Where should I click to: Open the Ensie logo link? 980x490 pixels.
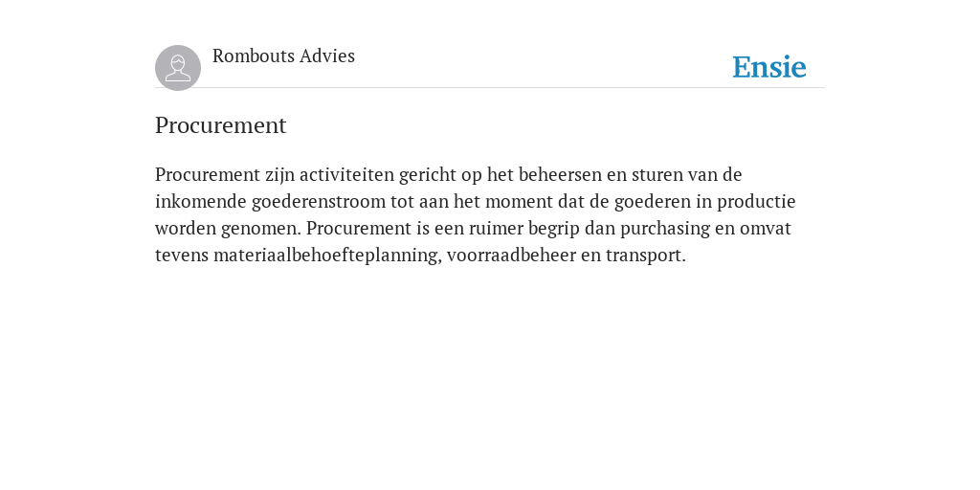[769, 67]
